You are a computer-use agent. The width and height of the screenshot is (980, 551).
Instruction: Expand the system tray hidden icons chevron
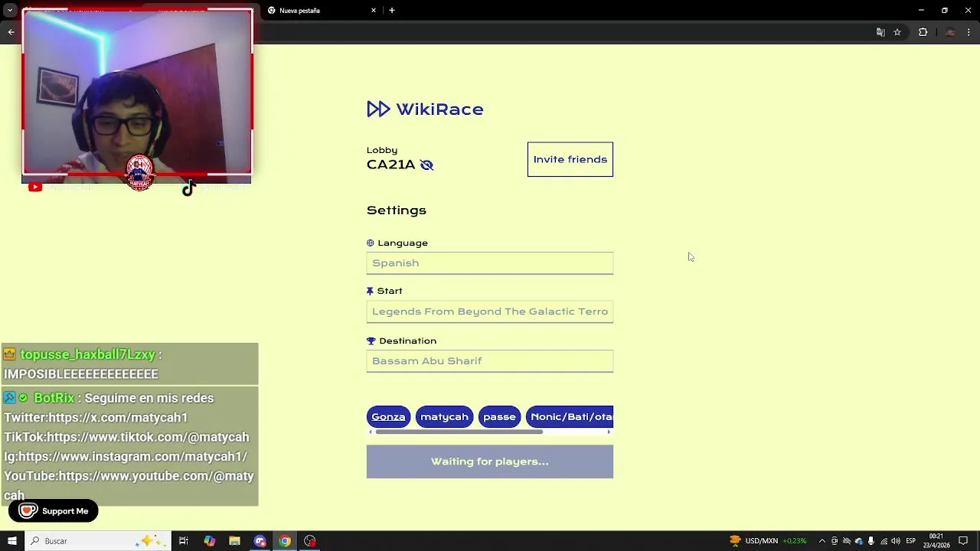click(x=822, y=541)
